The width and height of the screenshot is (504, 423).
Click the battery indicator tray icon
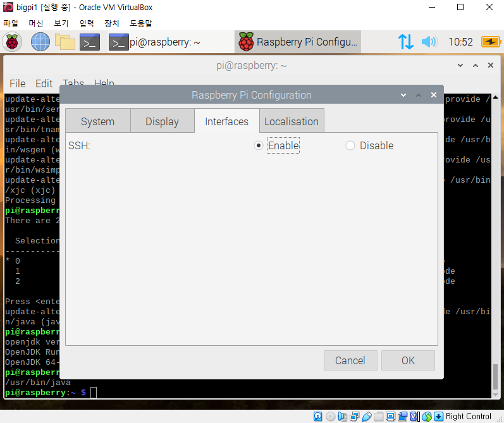pos(491,42)
